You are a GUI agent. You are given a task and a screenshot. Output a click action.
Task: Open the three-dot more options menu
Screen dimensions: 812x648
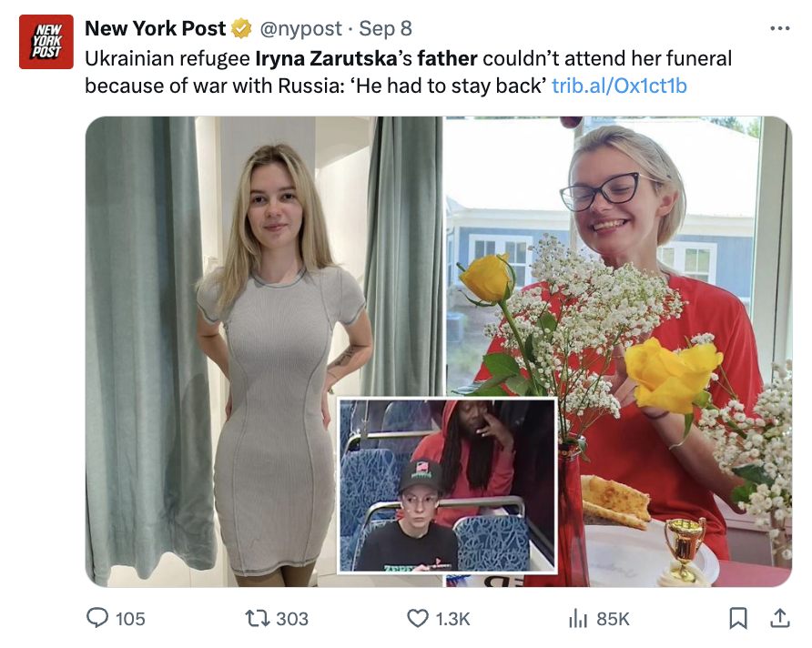[779, 28]
